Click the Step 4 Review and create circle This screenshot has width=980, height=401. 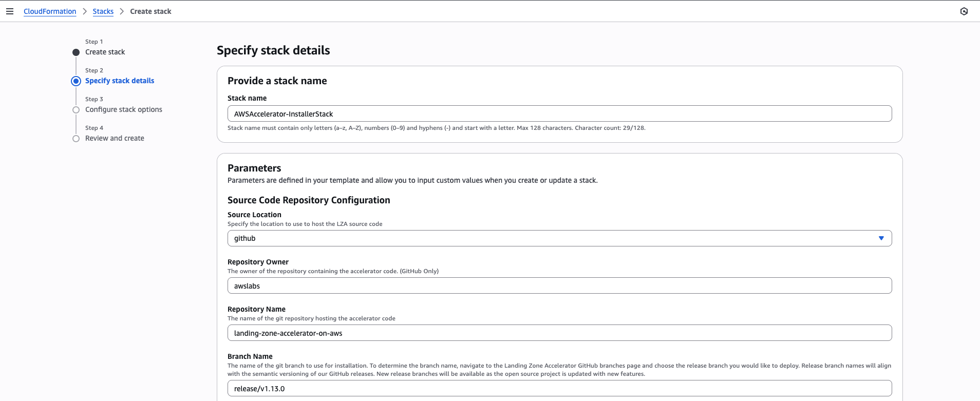[x=76, y=139]
